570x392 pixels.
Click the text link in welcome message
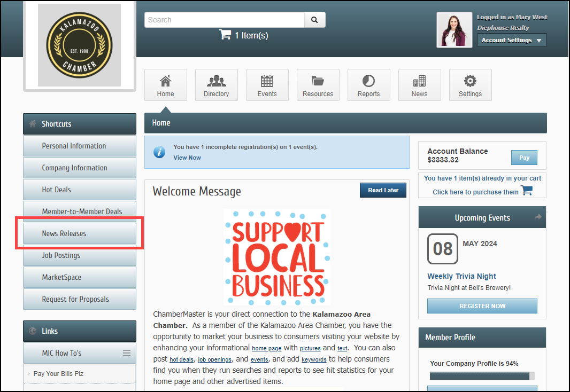(x=342, y=348)
